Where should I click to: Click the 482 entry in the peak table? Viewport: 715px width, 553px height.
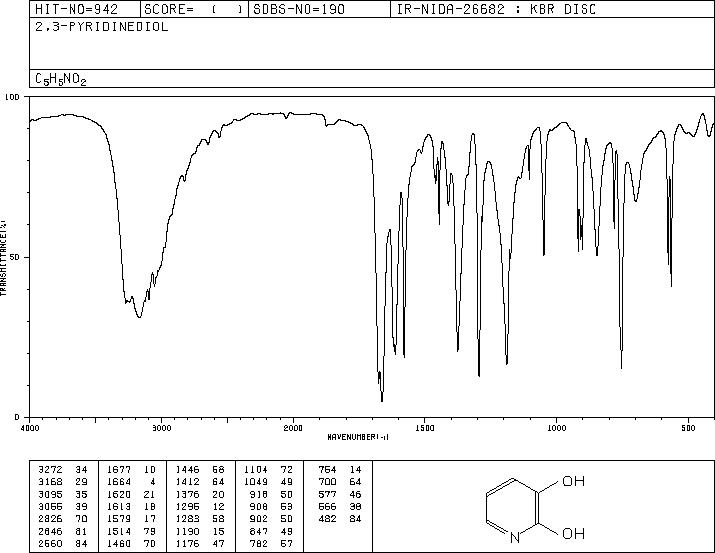click(327, 519)
